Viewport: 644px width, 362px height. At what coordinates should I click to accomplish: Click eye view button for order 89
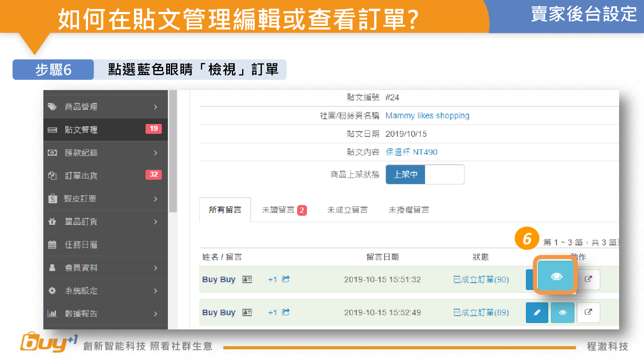[562, 313]
